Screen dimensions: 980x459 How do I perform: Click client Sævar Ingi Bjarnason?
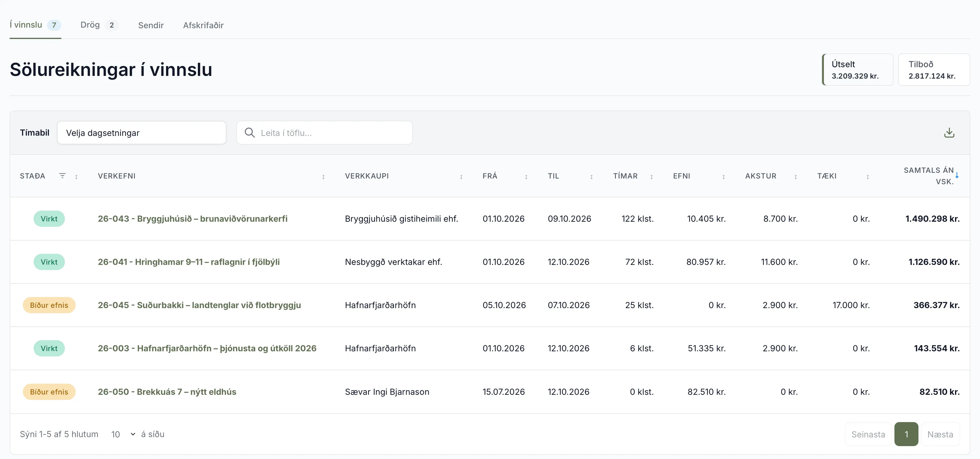(387, 391)
